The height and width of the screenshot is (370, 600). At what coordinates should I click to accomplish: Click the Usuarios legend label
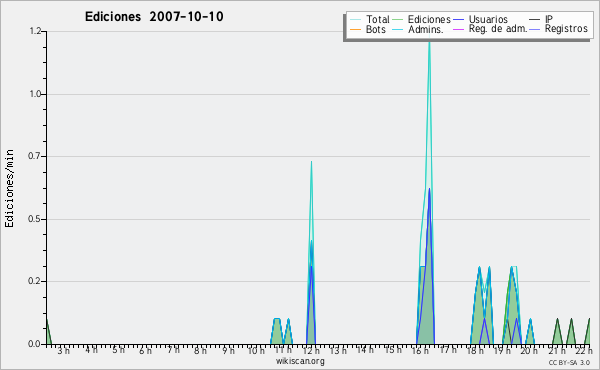pyautogui.click(x=488, y=19)
